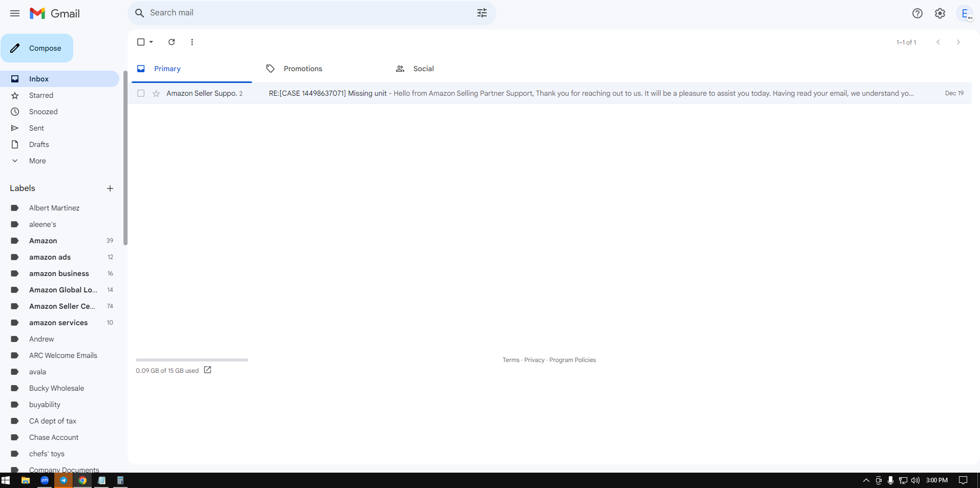
Task: Open the Google account avatar
Action: tap(965, 13)
